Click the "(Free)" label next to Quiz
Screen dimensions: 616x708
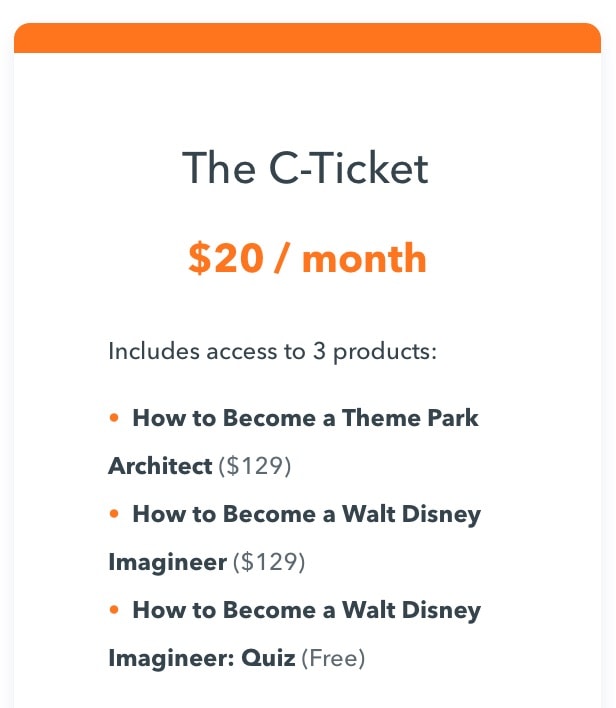coord(333,658)
